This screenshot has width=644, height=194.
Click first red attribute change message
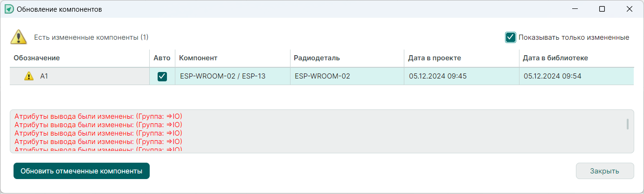[98, 117]
